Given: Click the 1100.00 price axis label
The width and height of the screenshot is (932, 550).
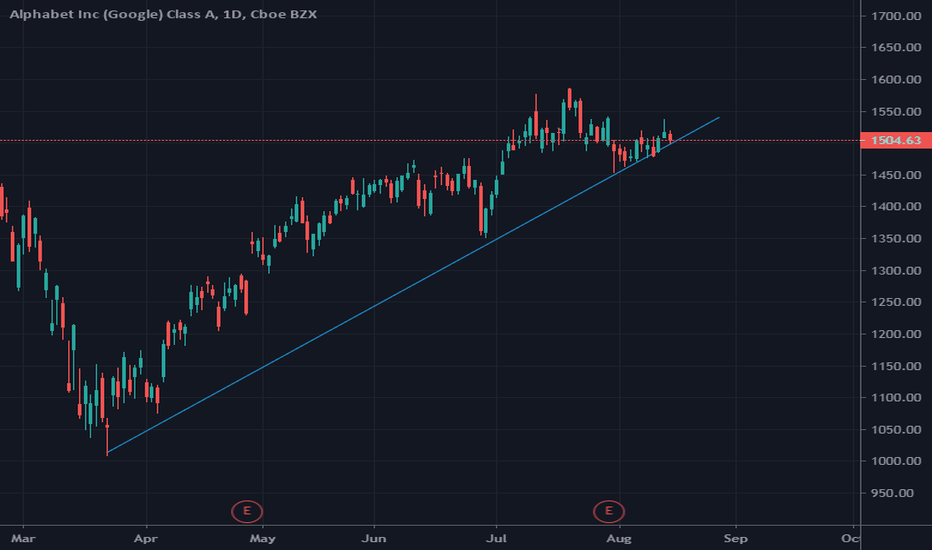Looking at the screenshot, I should pos(896,398).
